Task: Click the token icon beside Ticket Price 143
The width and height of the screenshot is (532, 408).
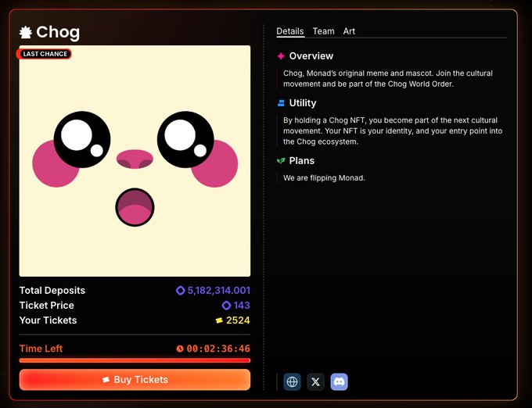Action: [x=226, y=306]
